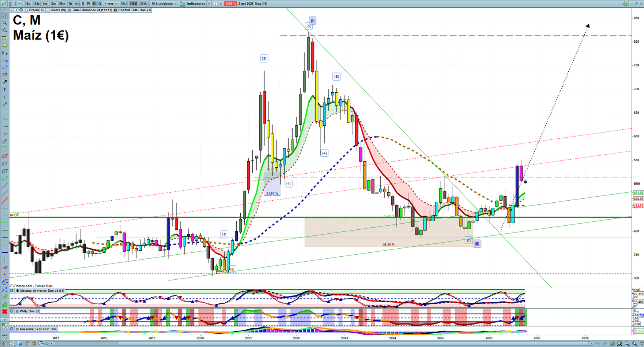This screenshot has width=644, height=347.
Task: Expand the Indicadores dropdown arrow
Action: (208, 4)
